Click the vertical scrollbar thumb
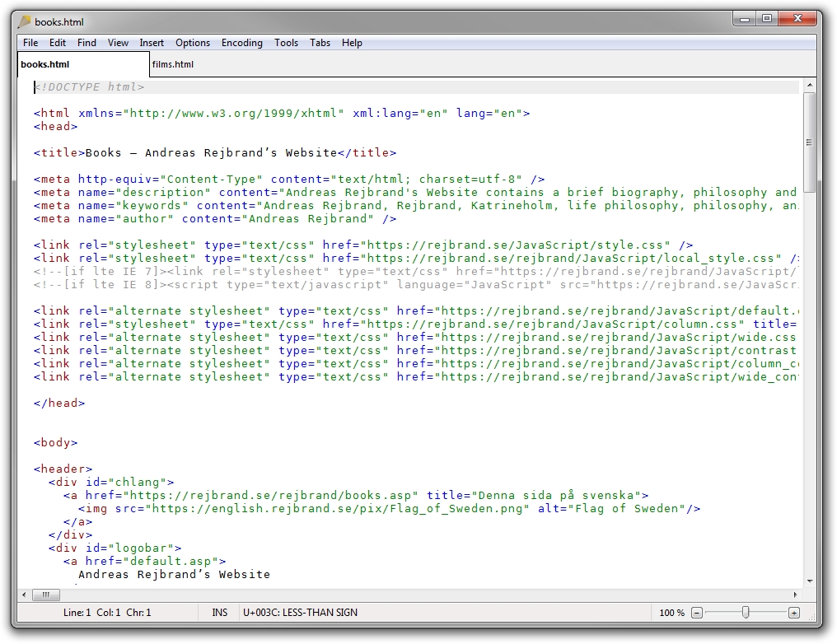The width and height of the screenshot is (837, 644). coord(810,142)
